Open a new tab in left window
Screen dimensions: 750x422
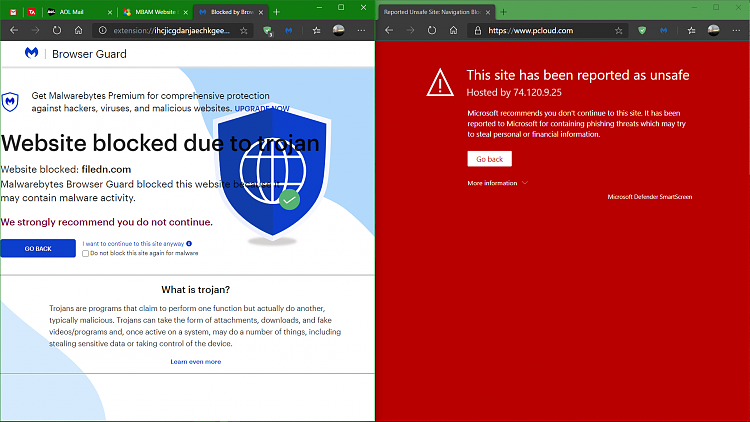point(276,12)
